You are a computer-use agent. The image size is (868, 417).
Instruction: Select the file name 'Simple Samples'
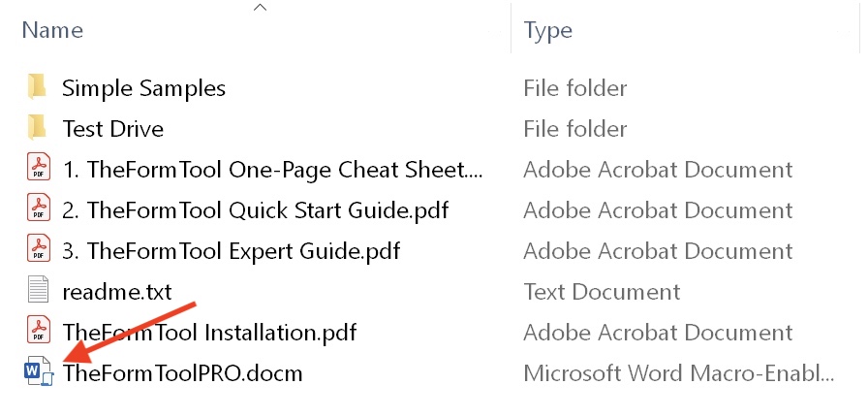144,88
